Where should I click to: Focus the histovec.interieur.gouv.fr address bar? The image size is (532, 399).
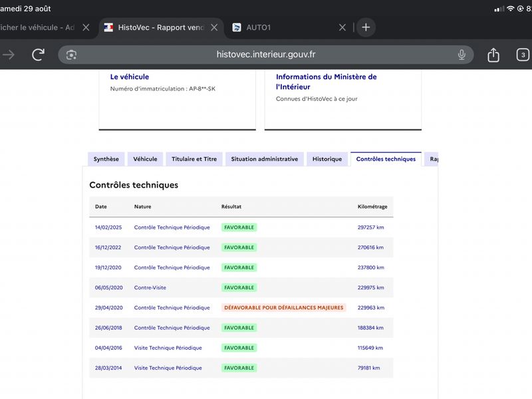tap(265, 55)
